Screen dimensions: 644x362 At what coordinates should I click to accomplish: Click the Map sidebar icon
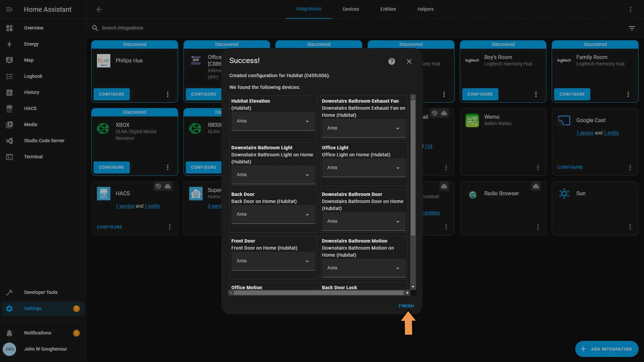9,60
